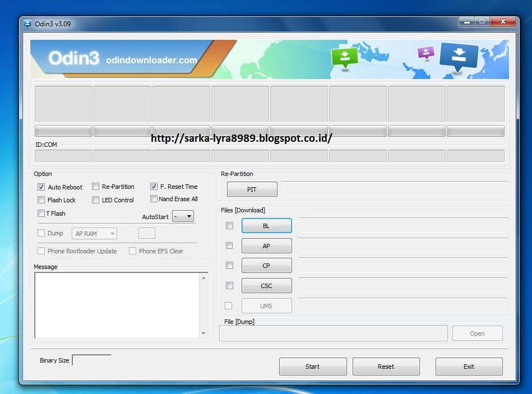Click the green download icon in banner
Image resolution: width=532 pixels, height=394 pixels.
(x=345, y=58)
